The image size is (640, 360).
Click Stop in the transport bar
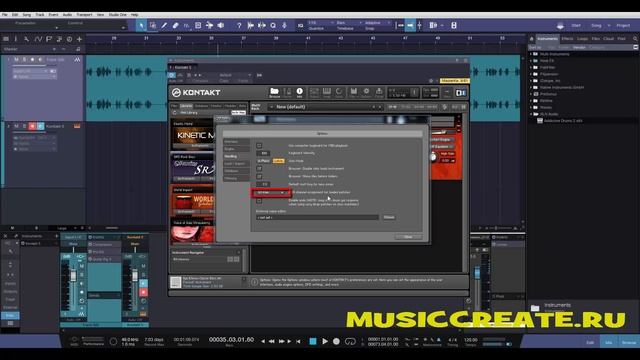pos(313,341)
